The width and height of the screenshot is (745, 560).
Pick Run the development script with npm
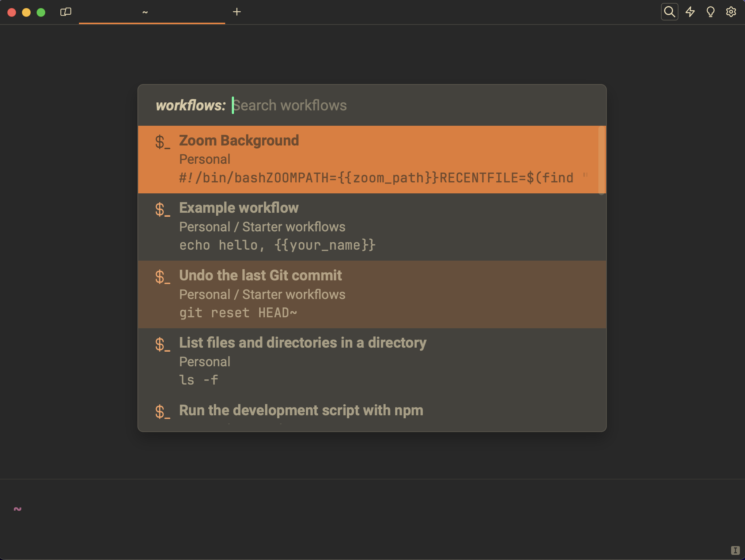tap(301, 410)
